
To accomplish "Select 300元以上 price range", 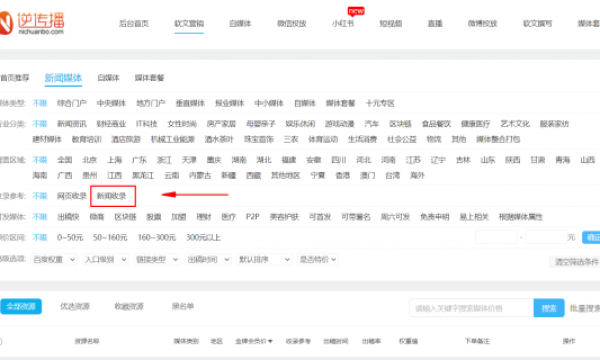I will coord(203,238).
